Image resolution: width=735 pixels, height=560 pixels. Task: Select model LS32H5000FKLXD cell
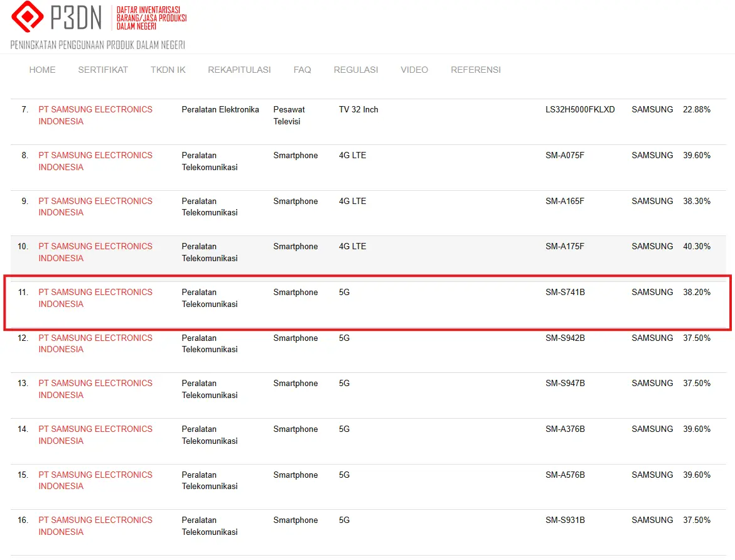tap(580, 110)
